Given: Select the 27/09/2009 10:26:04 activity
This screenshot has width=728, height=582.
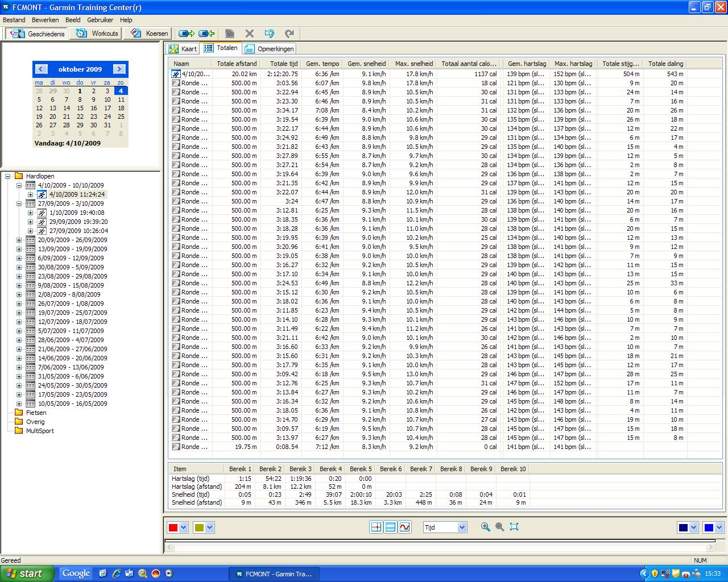Looking at the screenshot, I should [x=78, y=231].
